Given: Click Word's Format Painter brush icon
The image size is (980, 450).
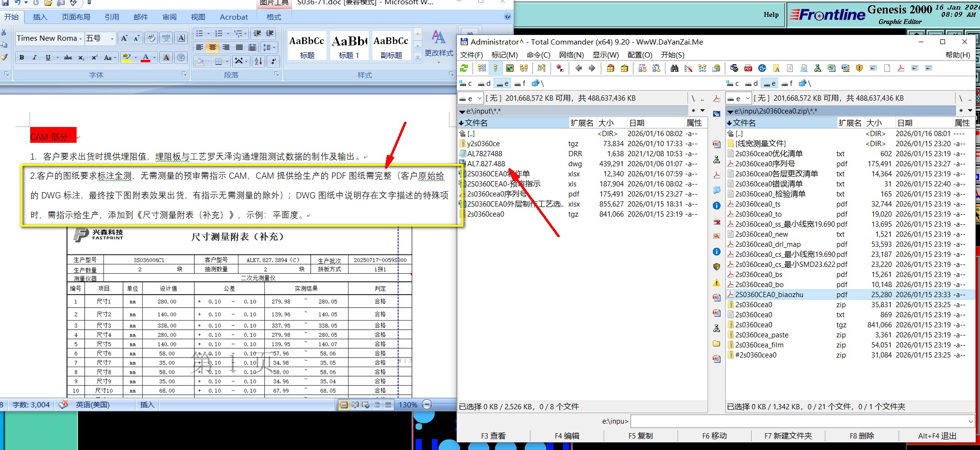Looking at the screenshot, I should click(x=4, y=57).
